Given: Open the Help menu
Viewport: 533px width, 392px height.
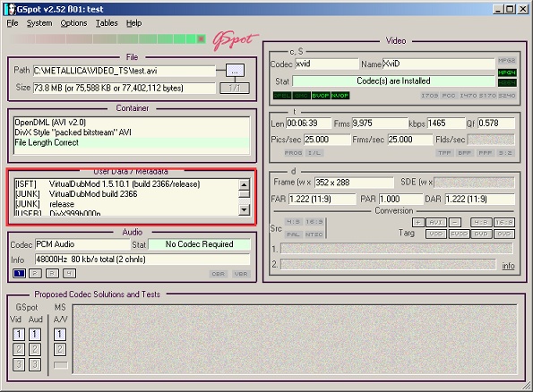Looking at the screenshot, I should click(134, 23).
